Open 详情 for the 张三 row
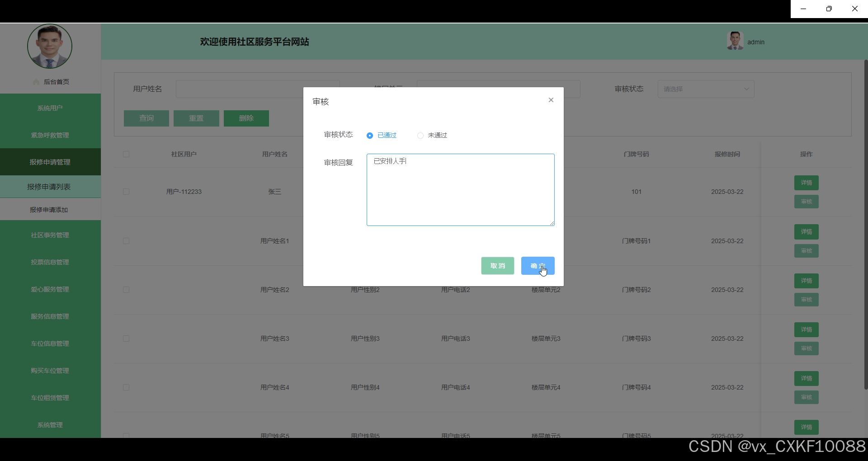This screenshot has width=868, height=461. click(807, 183)
